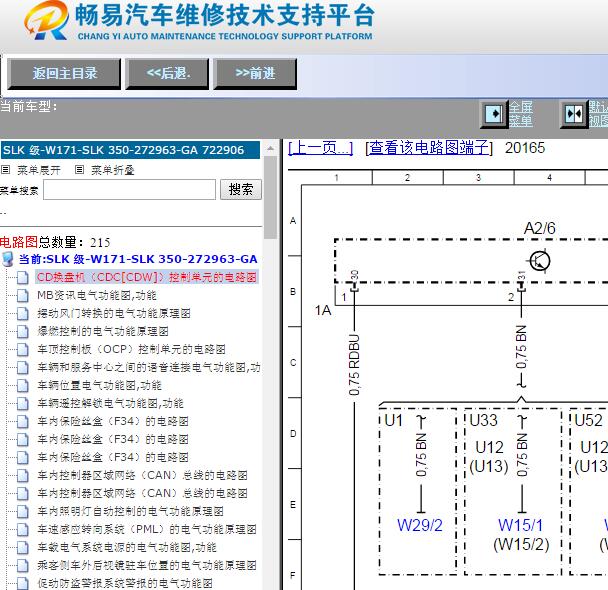Click the W15/1 ground link in diagram
The width and height of the screenshot is (608, 590).
[x=520, y=525]
